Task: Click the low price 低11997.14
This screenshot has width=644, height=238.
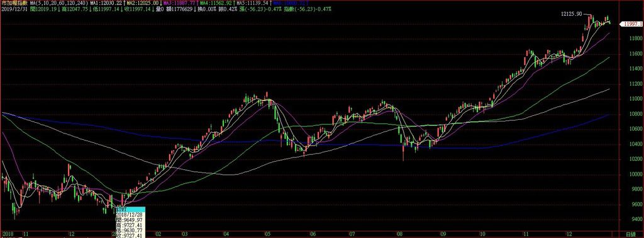Action: [106, 9]
